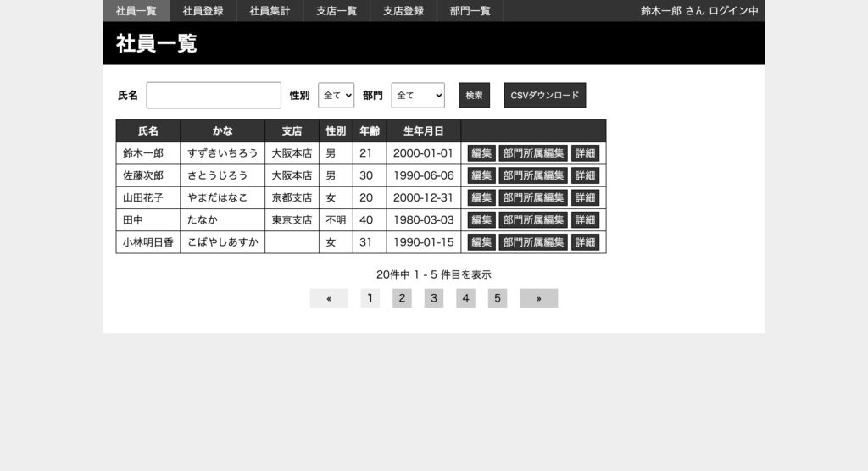Open the 部門 filter dropdown
This screenshot has height=471, width=868.
(418, 96)
